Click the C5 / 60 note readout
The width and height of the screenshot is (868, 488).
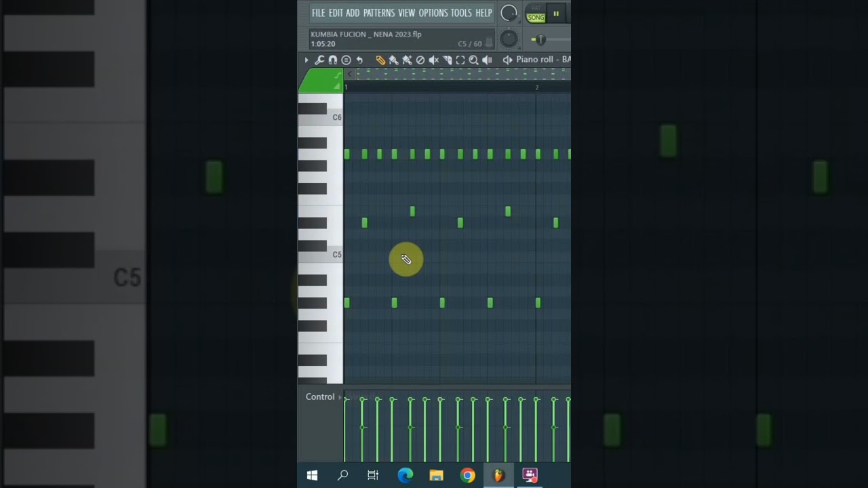[x=470, y=44]
